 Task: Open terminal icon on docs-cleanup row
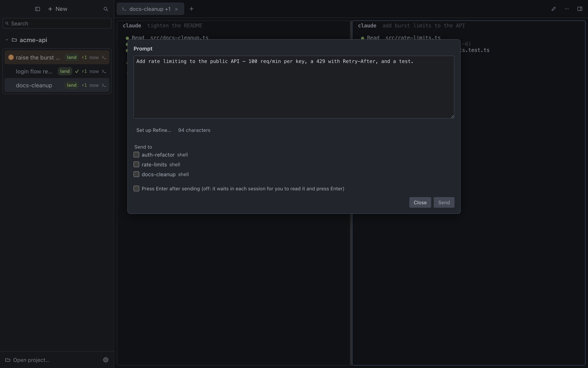pos(104,85)
